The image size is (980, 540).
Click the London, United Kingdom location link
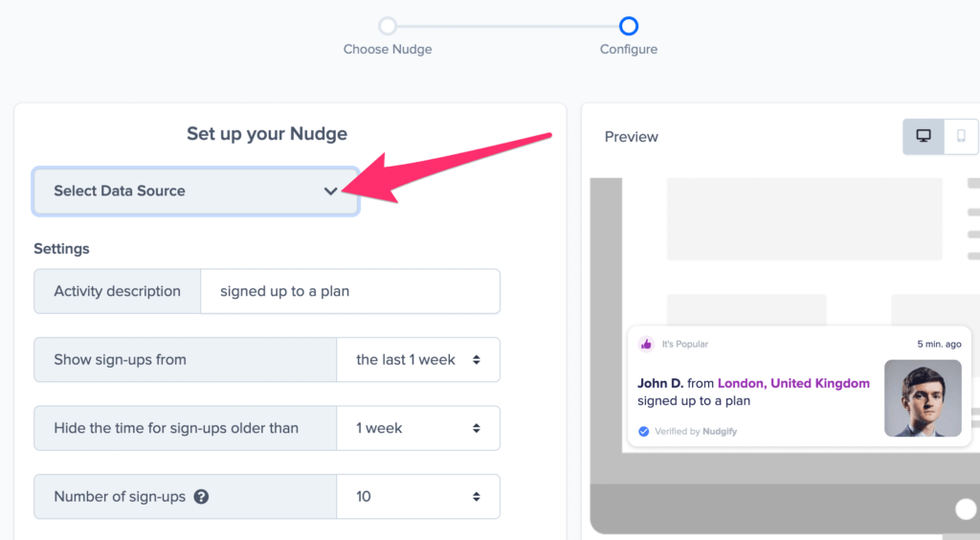[793, 383]
